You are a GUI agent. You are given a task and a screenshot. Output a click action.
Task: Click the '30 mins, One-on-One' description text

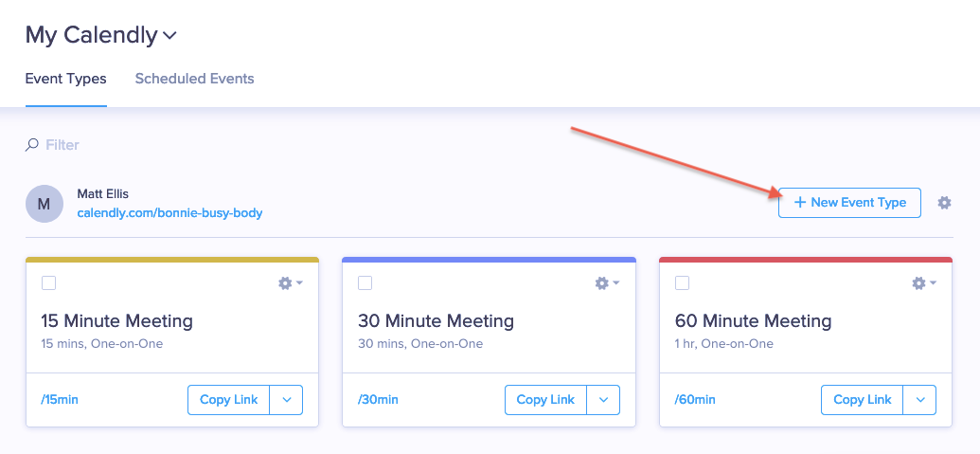tap(420, 344)
